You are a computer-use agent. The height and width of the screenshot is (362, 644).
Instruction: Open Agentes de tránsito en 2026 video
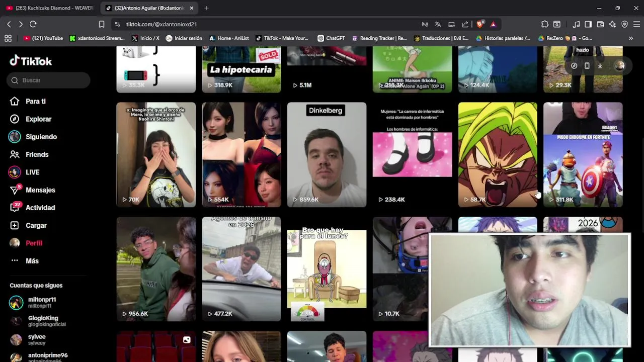coord(242,269)
